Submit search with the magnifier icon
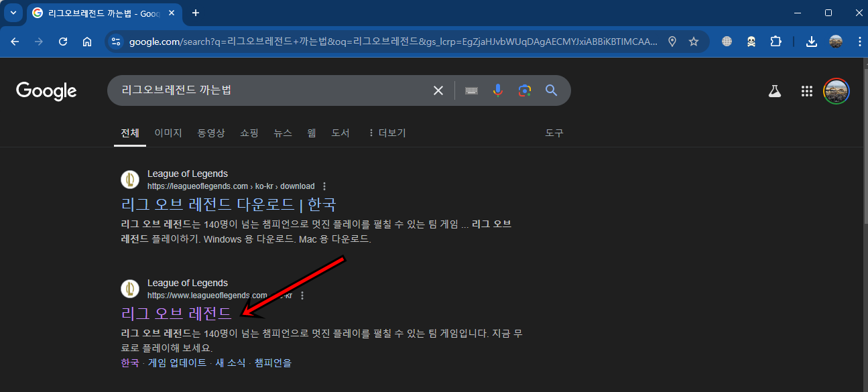868x392 pixels. click(551, 90)
